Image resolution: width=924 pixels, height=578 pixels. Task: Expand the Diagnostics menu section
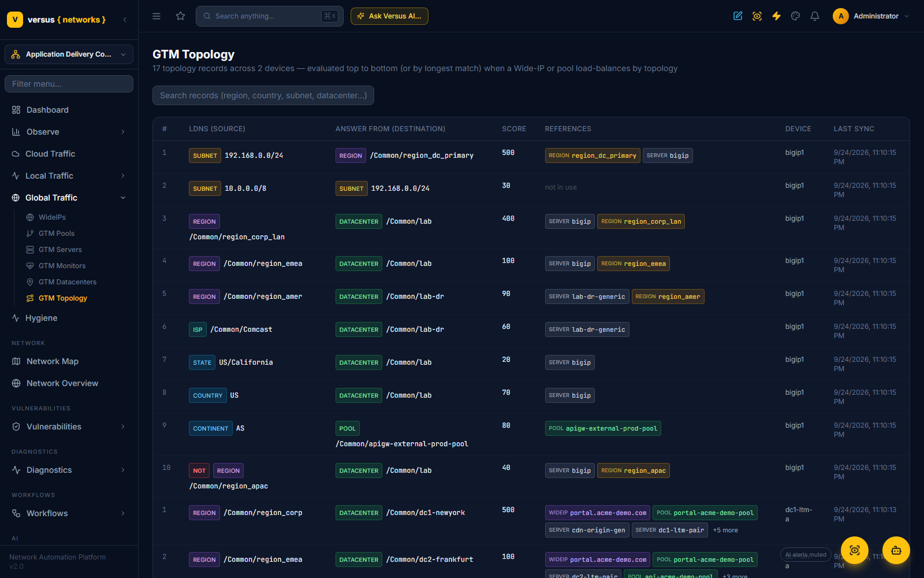coord(69,470)
